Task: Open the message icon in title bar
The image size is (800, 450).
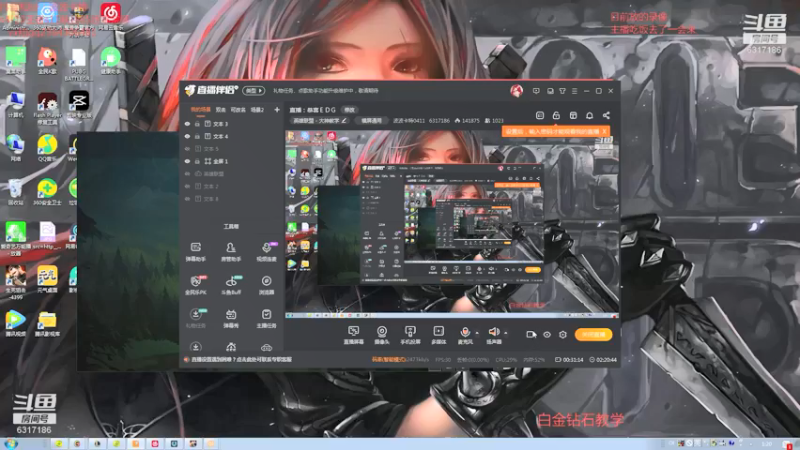Action: pos(536,91)
